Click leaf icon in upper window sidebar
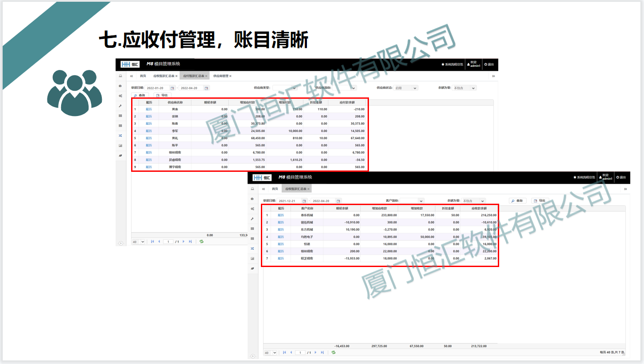Screen dimensions: 644x364 (120, 155)
